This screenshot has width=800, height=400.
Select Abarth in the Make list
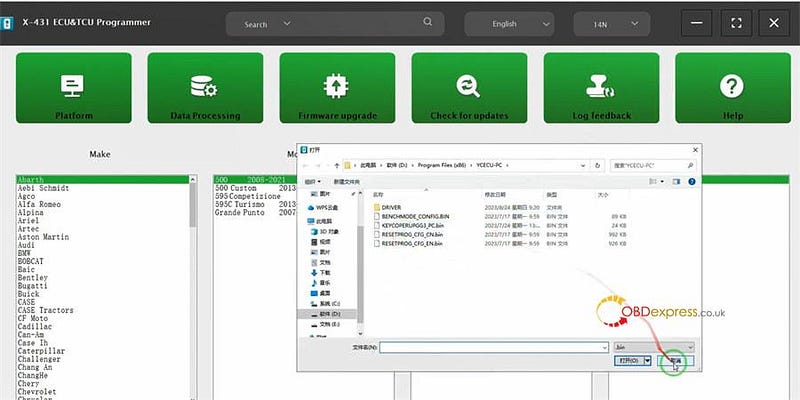(103, 180)
